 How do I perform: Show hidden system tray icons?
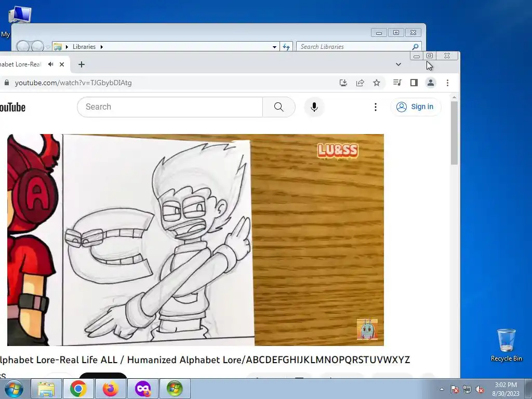(442, 389)
